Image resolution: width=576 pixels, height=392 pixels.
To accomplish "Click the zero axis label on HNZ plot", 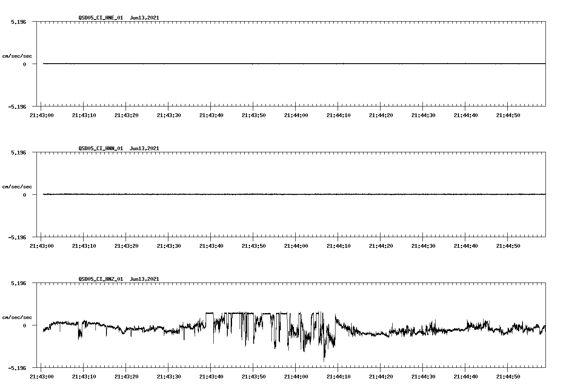I will [x=25, y=325].
